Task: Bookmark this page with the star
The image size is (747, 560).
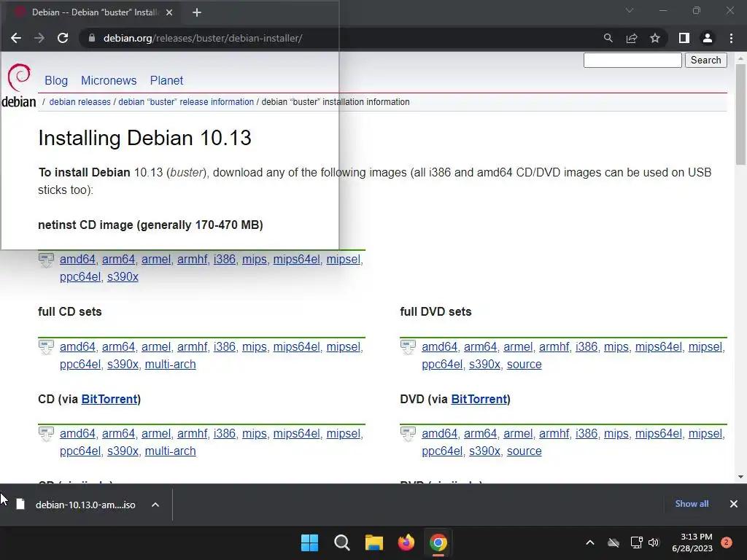Action: pyautogui.click(x=655, y=38)
